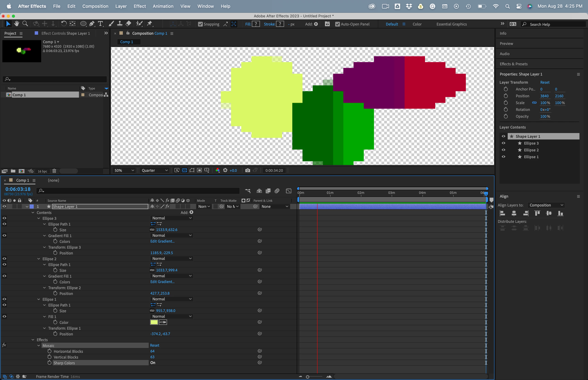Open the 50% magnification dropdown
Screen dimensions: 588x380
(x=124, y=170)
